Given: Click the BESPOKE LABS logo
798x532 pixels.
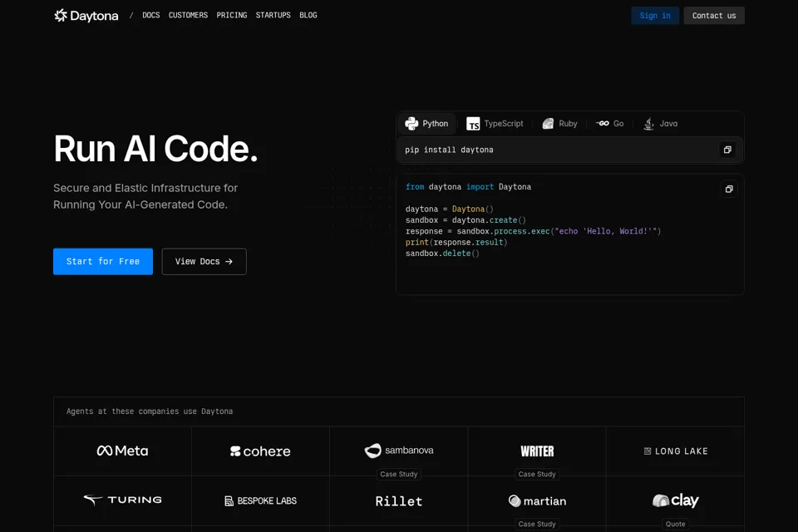Looking at the screenshot, I should (x=260, y=501).
